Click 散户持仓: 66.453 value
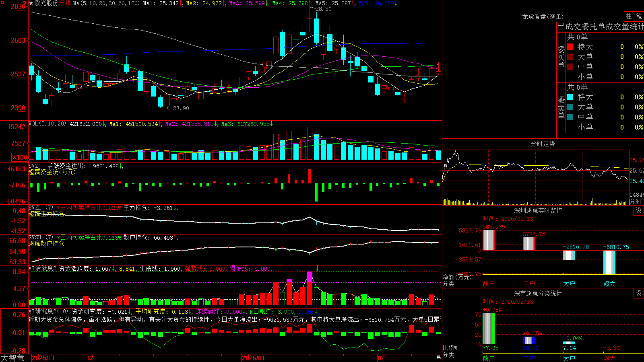This screenshot has width=644, height=362. click(148, 238)
